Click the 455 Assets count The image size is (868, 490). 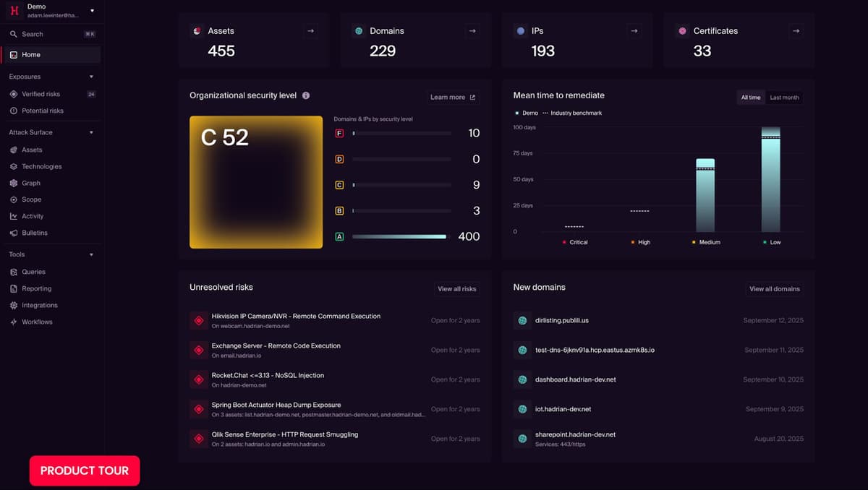pos(221,51)
